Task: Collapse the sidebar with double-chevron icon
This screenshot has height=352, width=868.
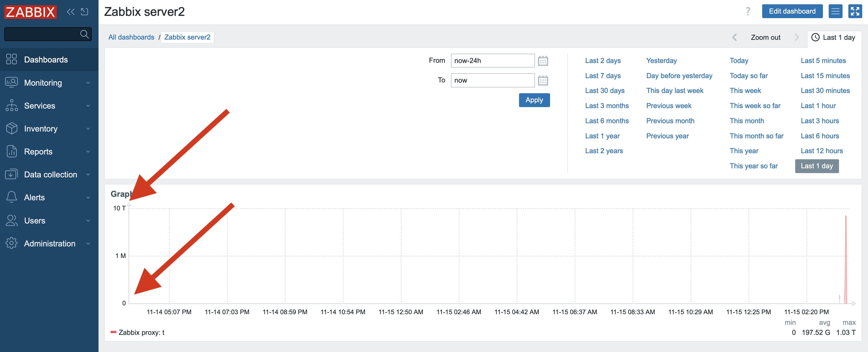Action: point(71,12)
